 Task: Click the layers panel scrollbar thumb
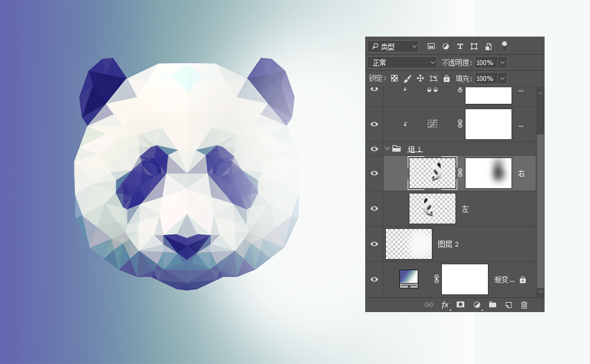(540, 211)
